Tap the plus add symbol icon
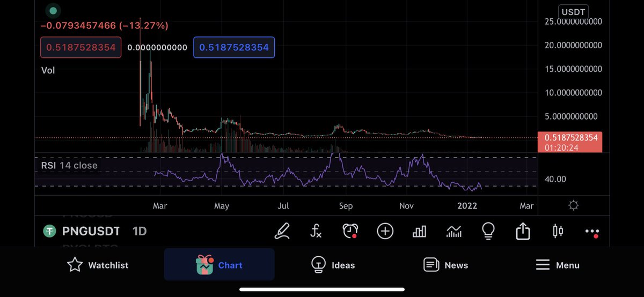 click(x=385, y=231)
